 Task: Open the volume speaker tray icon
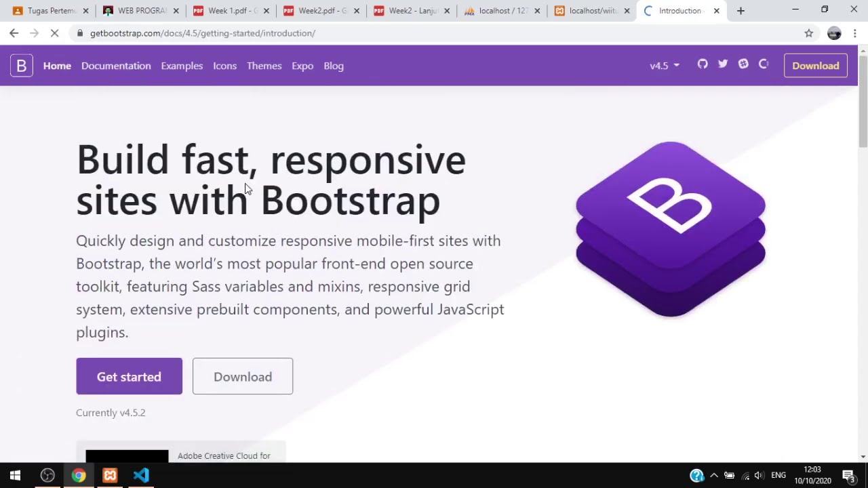tap(759, 476)
